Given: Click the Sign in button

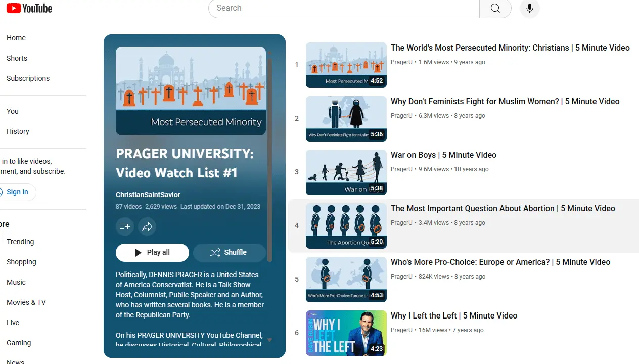Looking at the screenshot, I should click(17, 192).
